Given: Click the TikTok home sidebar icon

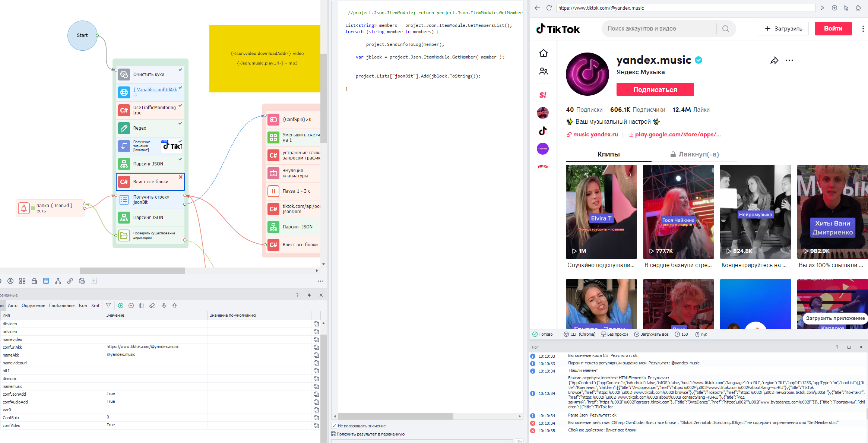Looking at the screenshot, I should pos(543,53).
